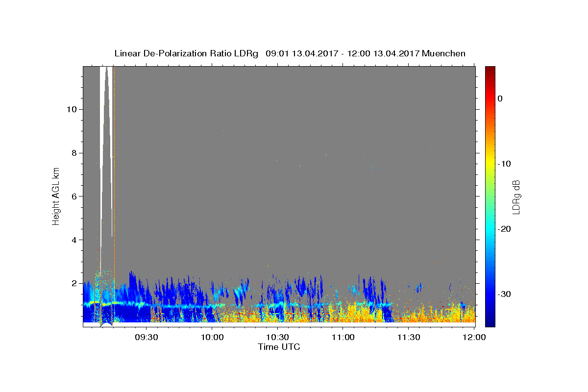588x392 pixels.
Task: Click the plot title text
Action: point(290,53)
